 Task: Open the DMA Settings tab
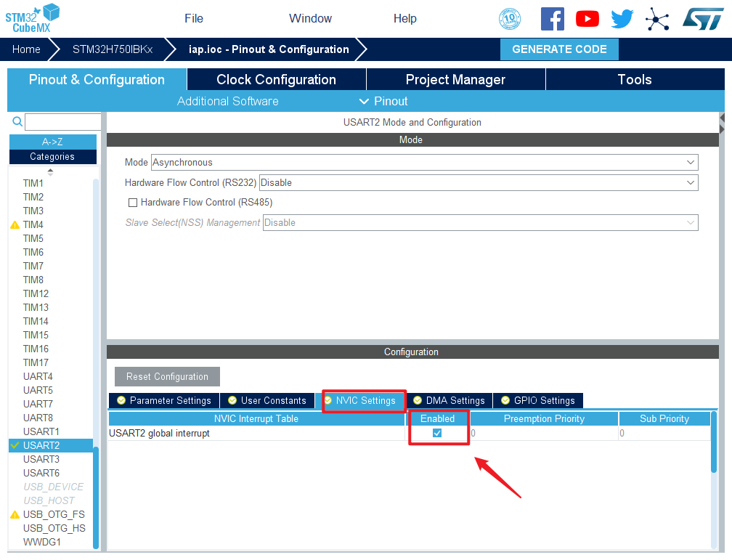pyautogui.click(x=449, y=400)
